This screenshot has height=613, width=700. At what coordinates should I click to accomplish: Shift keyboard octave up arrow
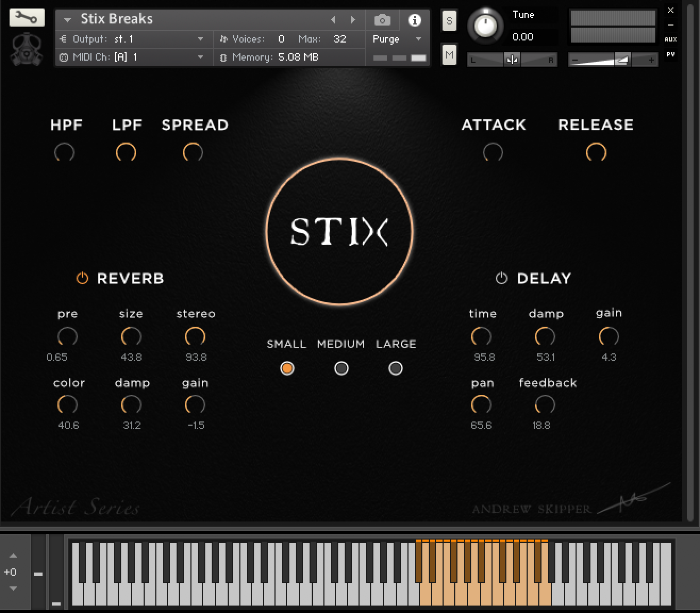coord(13,556)
